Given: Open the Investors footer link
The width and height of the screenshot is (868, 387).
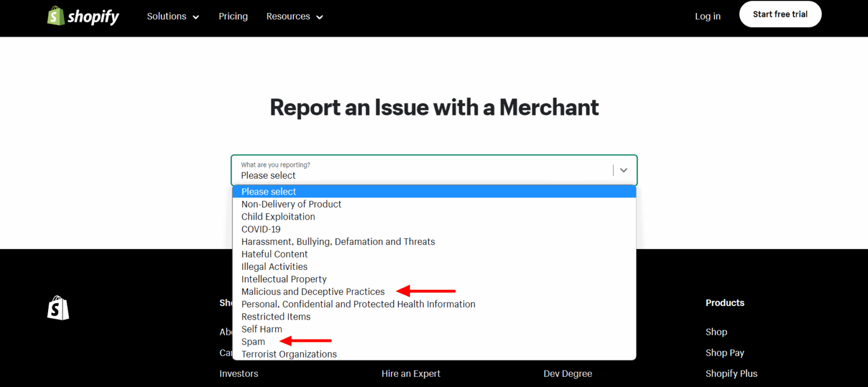Looking at the screenshot, I should pyautogui.click(x=238, y=373).
